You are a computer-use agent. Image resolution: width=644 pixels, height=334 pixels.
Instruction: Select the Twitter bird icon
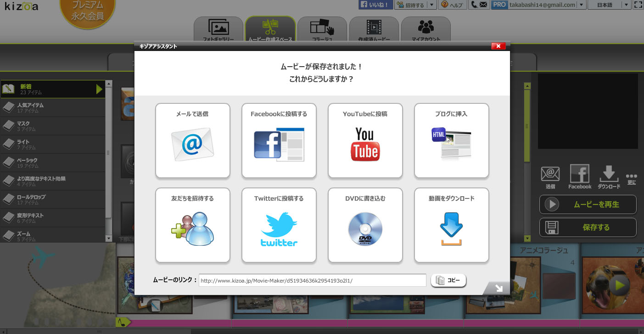(279, 229)
